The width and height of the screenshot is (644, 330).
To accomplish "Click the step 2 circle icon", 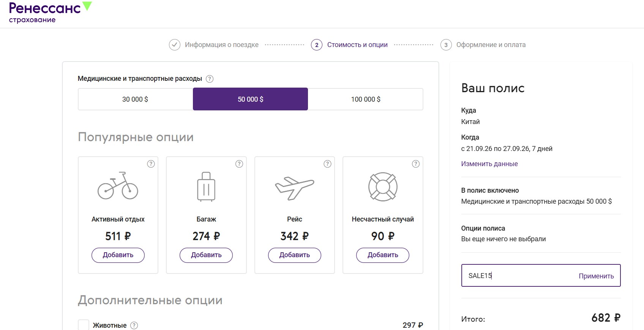I will click(x=317, y=45).
